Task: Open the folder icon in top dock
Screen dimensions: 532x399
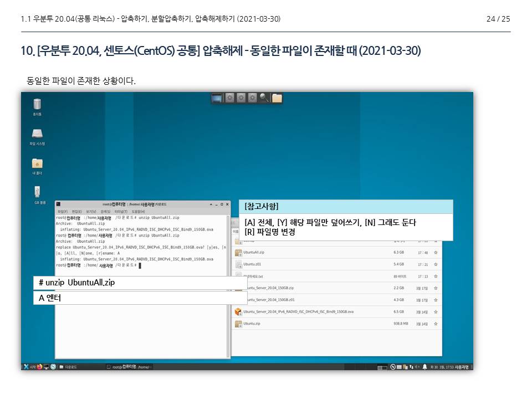Action: point(277,98)
